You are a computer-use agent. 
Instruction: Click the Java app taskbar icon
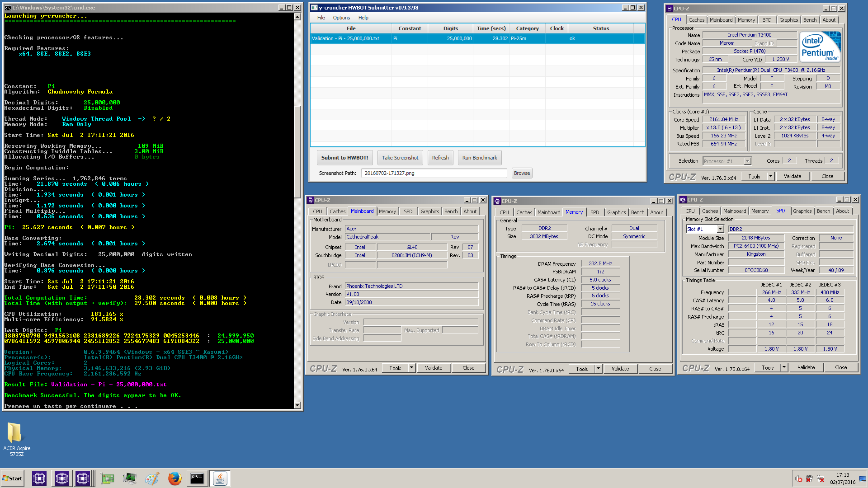pyautogui.click(x=220, y=479)
